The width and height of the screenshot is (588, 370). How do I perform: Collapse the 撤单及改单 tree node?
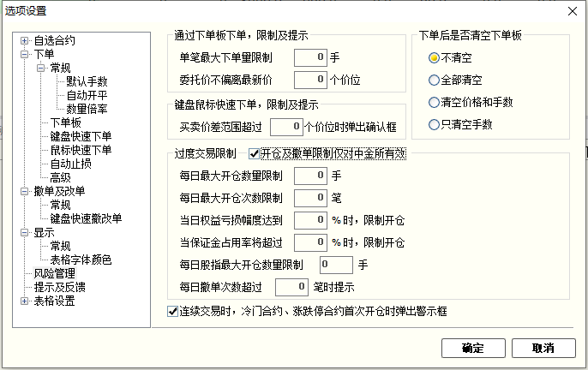pos(24,192)
